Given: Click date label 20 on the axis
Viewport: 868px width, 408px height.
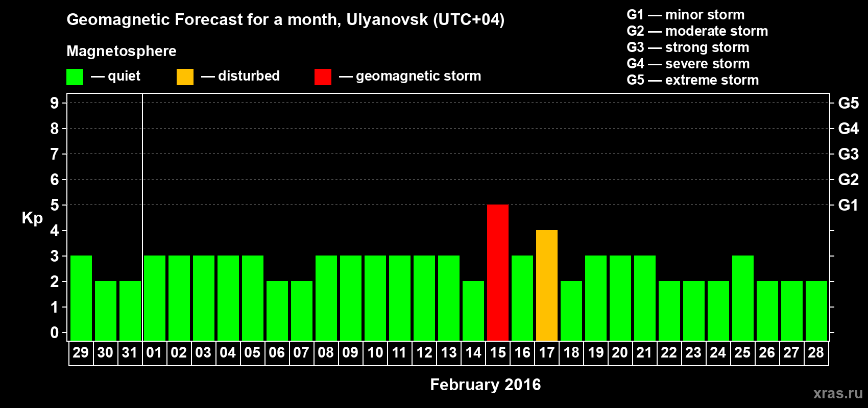Looking at the screenshot, I should (x=620, y=352).
